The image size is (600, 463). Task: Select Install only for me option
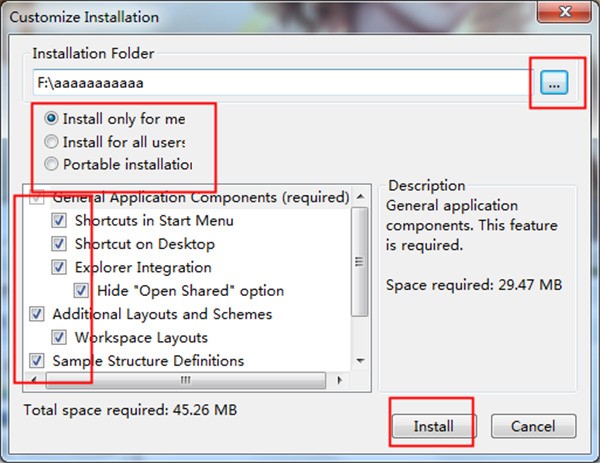tap(51, 118)
